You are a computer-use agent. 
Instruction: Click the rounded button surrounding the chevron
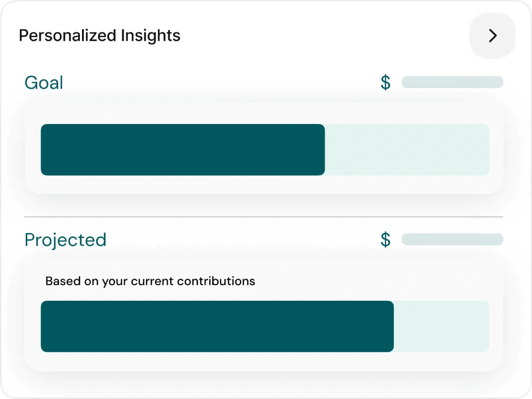click(x=493, y=35)
